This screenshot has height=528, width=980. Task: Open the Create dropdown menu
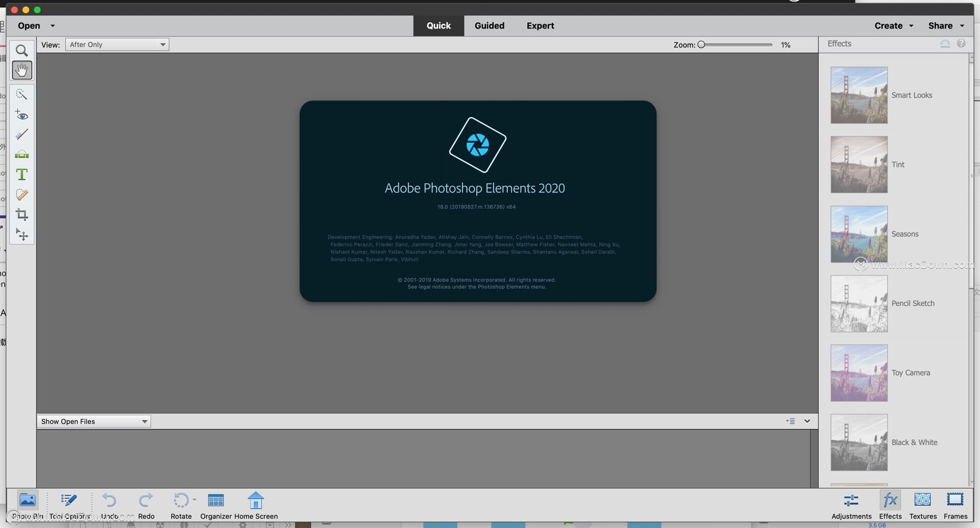894,26
